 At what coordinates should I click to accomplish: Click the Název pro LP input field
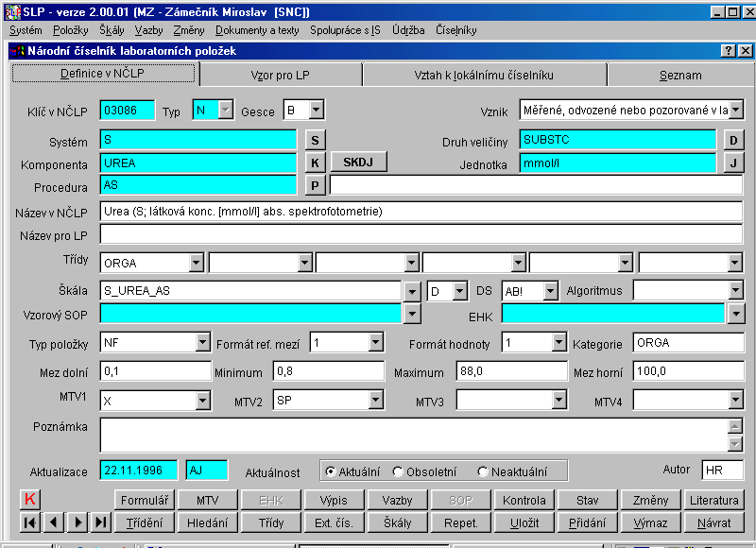(421, 234)
